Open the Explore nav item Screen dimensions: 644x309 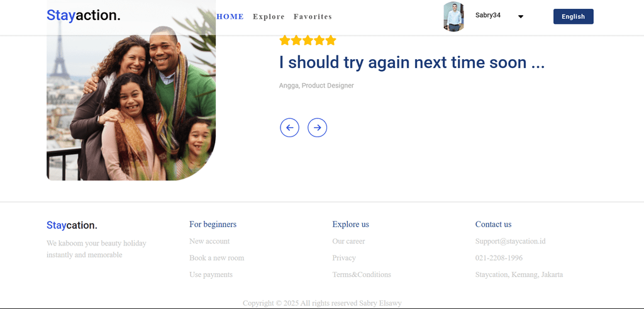pyautogui.click(x=269, y=16)
